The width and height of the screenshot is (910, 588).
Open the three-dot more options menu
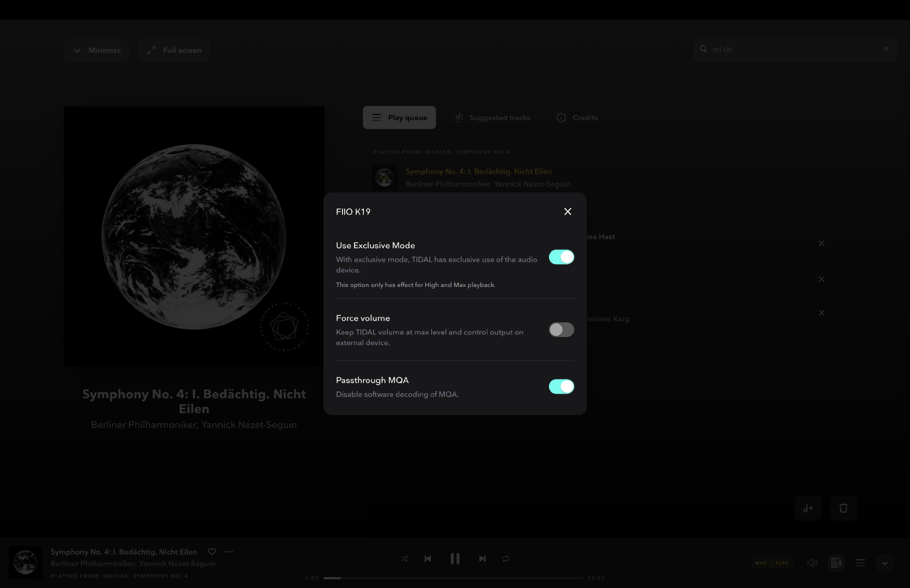pyautogui.click(x=229, y=552)
